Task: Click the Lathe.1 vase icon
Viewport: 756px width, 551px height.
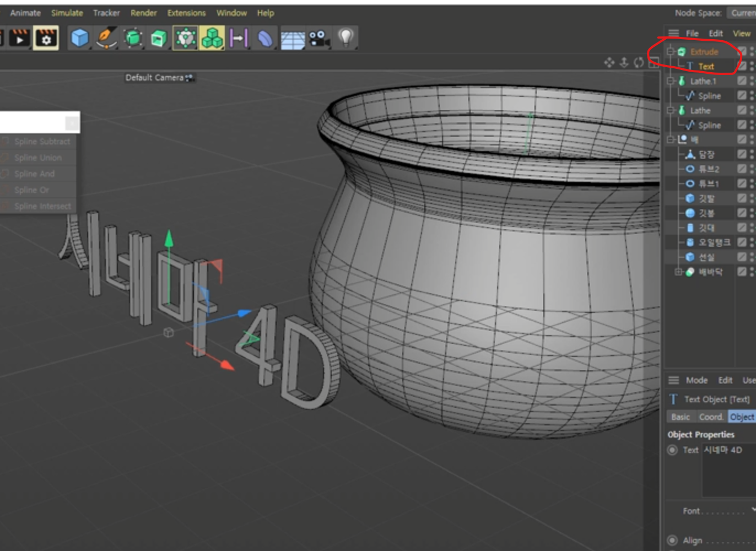Action: point(682,81)
